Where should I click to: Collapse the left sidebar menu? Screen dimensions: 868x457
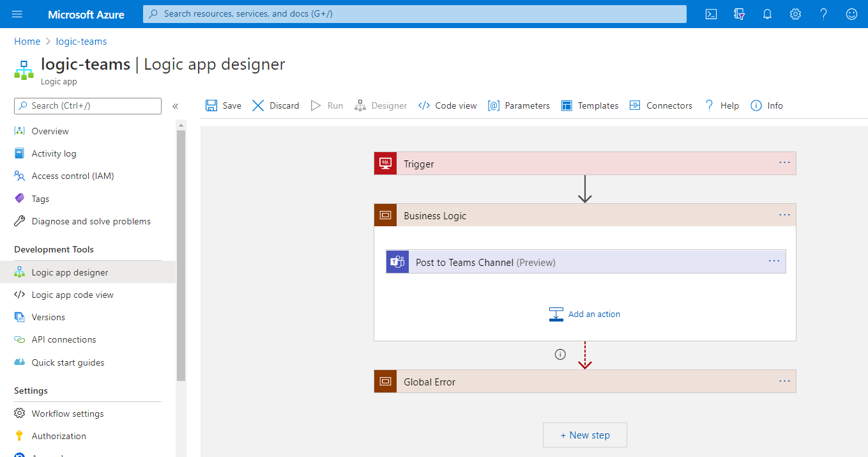pos(175,106)
